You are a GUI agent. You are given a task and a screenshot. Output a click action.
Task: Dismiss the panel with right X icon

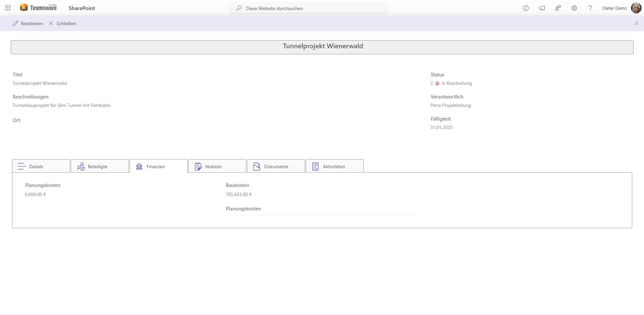pos(636,23)
